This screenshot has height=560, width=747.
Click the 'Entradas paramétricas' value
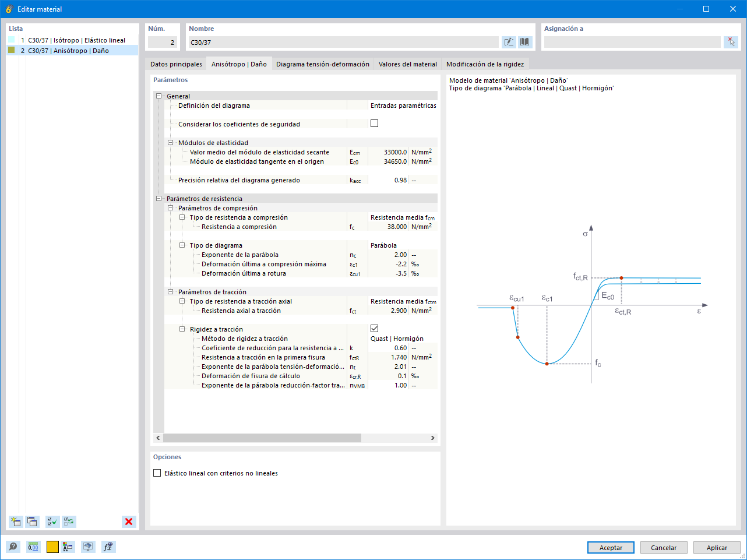click(x=403, y=105)
